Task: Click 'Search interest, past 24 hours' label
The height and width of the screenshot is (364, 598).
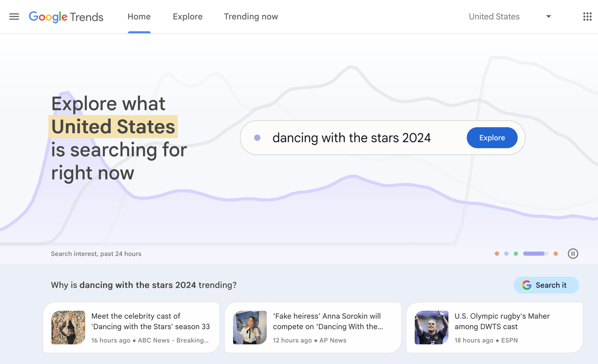Action: (x=96, y=254)
